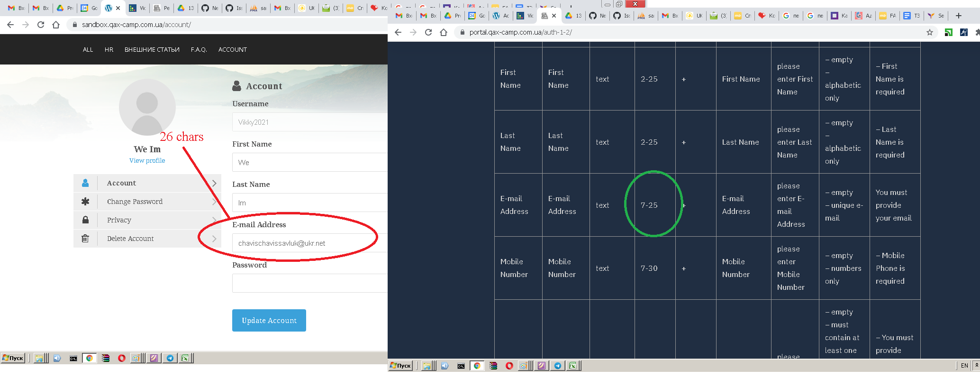The height and width of the screenshot is (388, 980).
Task: Open WinRAR from the right taskbar
Action: click(493, 366)
